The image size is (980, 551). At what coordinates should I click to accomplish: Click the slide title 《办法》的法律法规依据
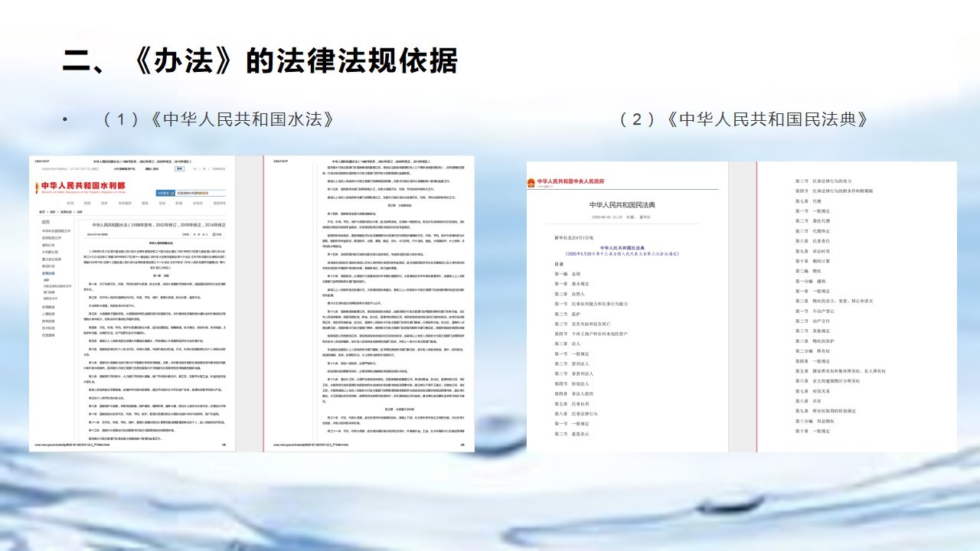pos(260,61)
